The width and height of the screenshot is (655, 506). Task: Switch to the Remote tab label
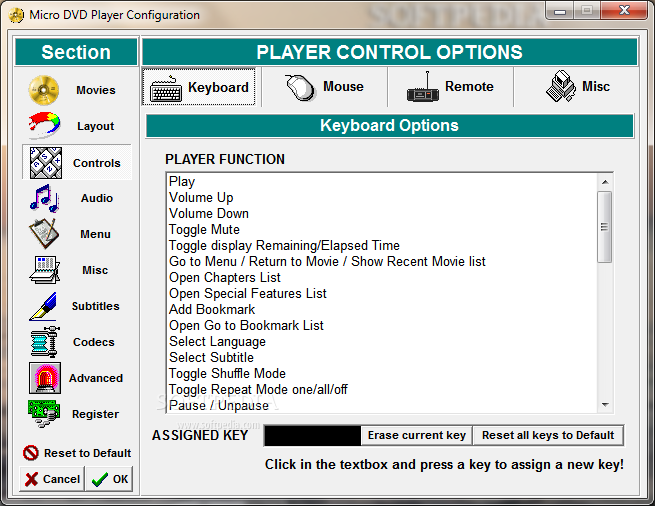click(469, 86)
